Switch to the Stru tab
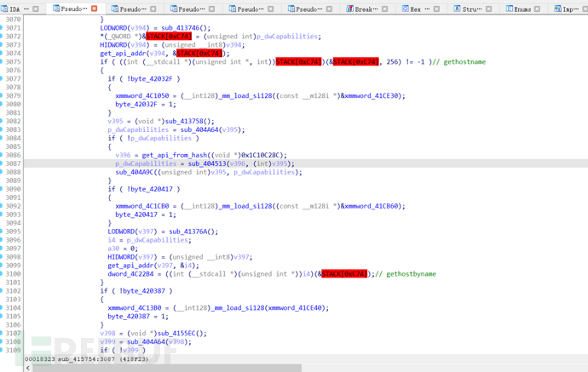 point(471,9)
